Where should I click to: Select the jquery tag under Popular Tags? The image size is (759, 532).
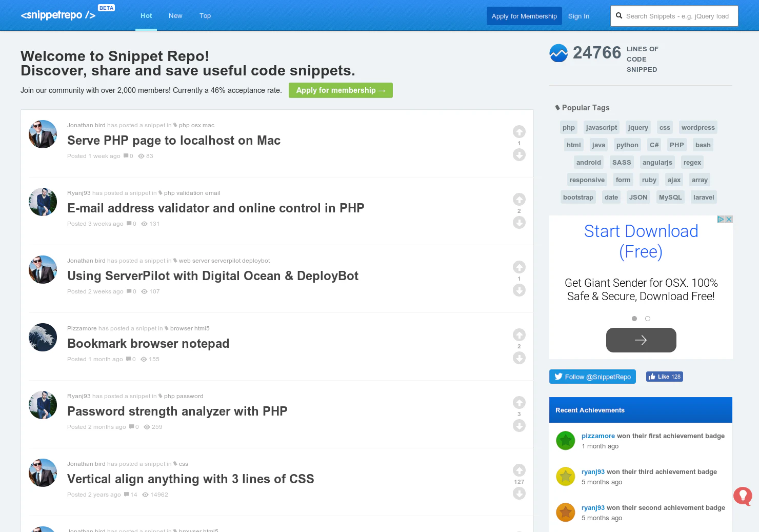point(637,127)
